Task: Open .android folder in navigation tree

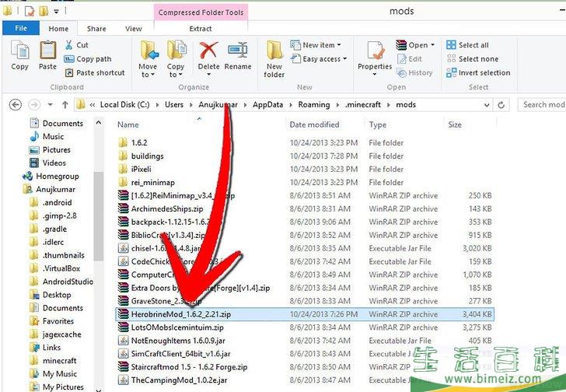Action: 51,202
